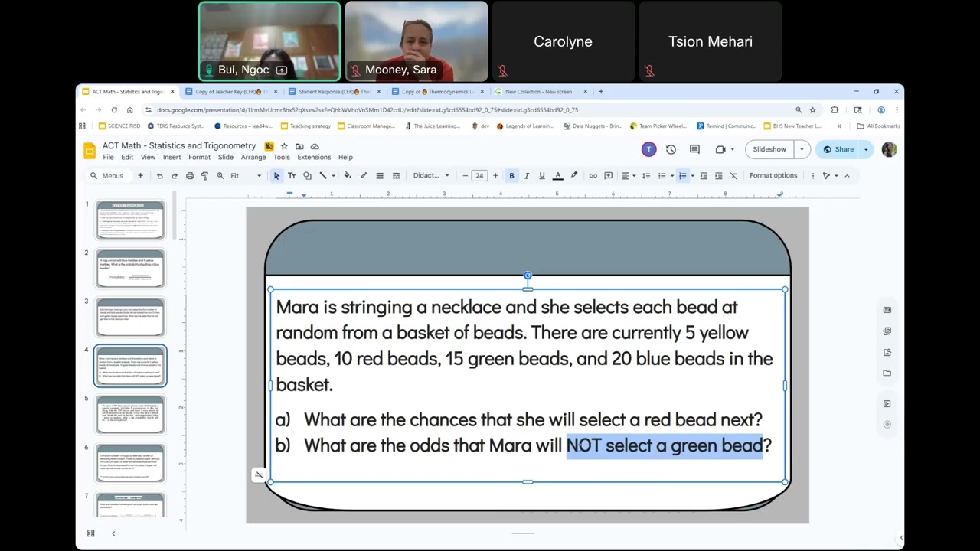Click the Zoom magnifier tool
980x551 pixels.
coord(220,176)
